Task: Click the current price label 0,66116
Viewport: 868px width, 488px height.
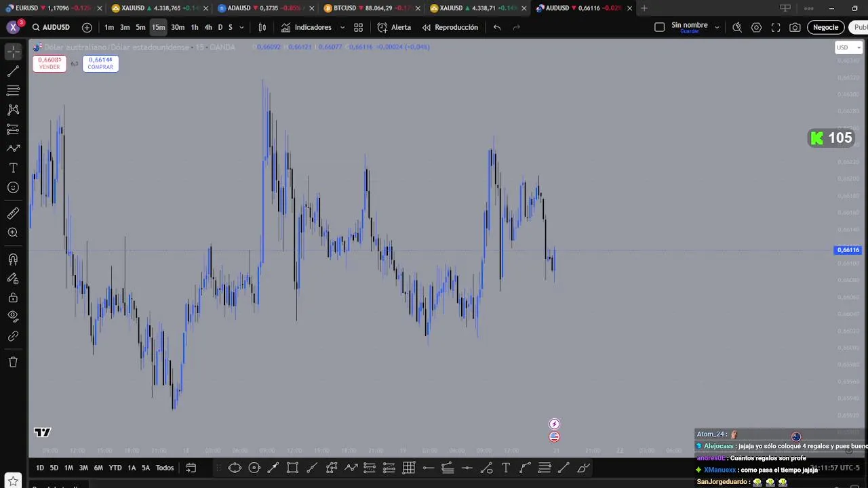Action: point(848,250)
